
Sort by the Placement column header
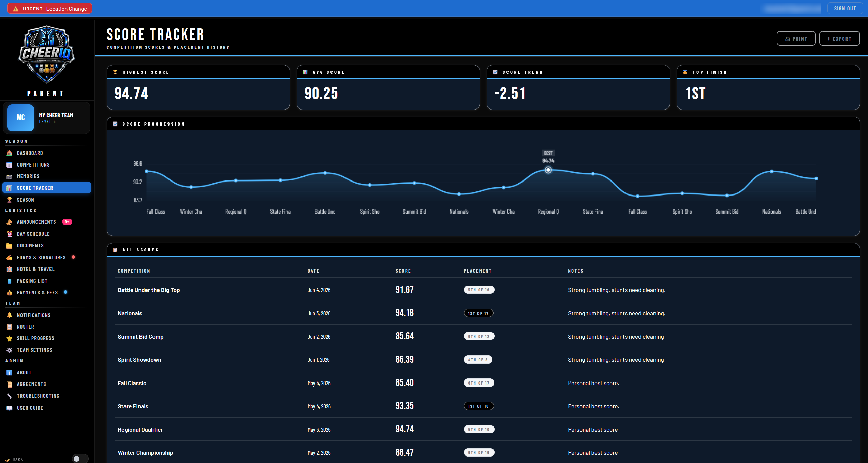coord(477,271)
